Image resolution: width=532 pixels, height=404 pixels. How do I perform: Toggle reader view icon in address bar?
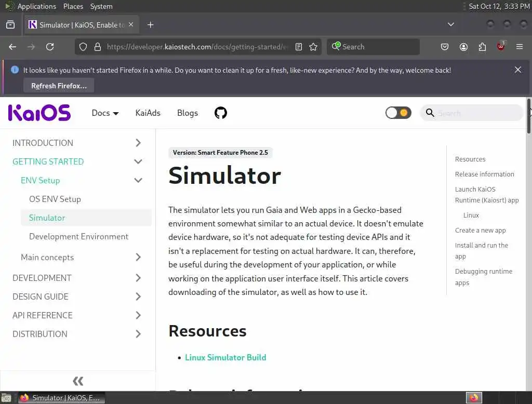click(299, 47)
